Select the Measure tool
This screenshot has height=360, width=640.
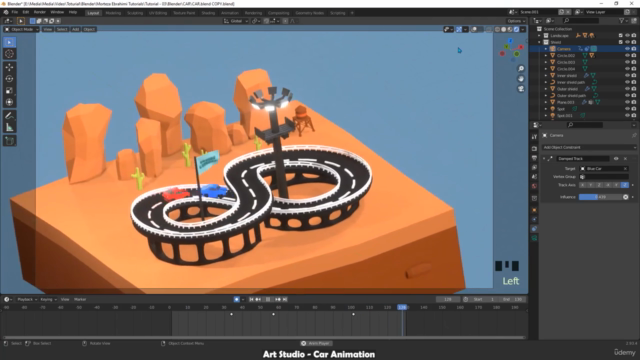(9, 128)
